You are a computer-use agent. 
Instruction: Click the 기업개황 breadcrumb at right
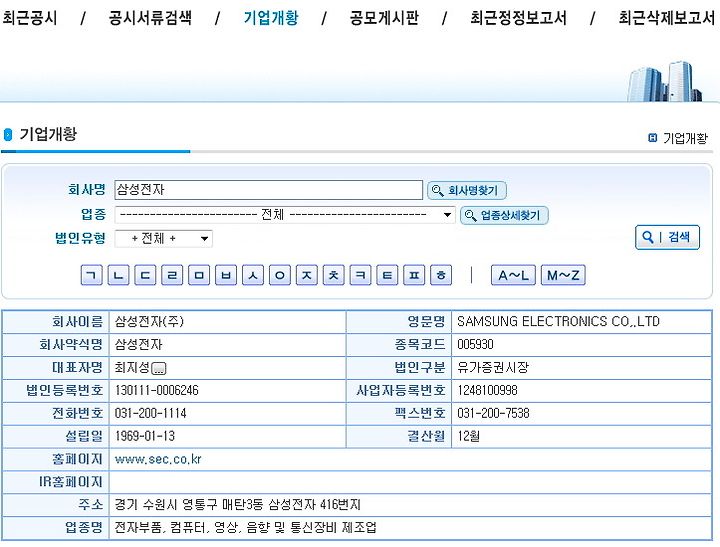[x=685, y=138]
